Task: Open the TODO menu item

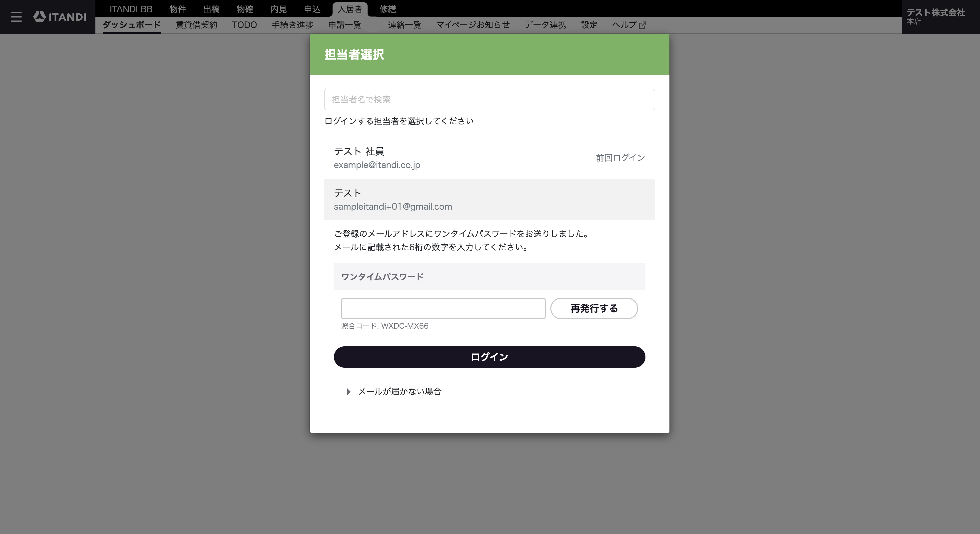Action: pos(244,25)
